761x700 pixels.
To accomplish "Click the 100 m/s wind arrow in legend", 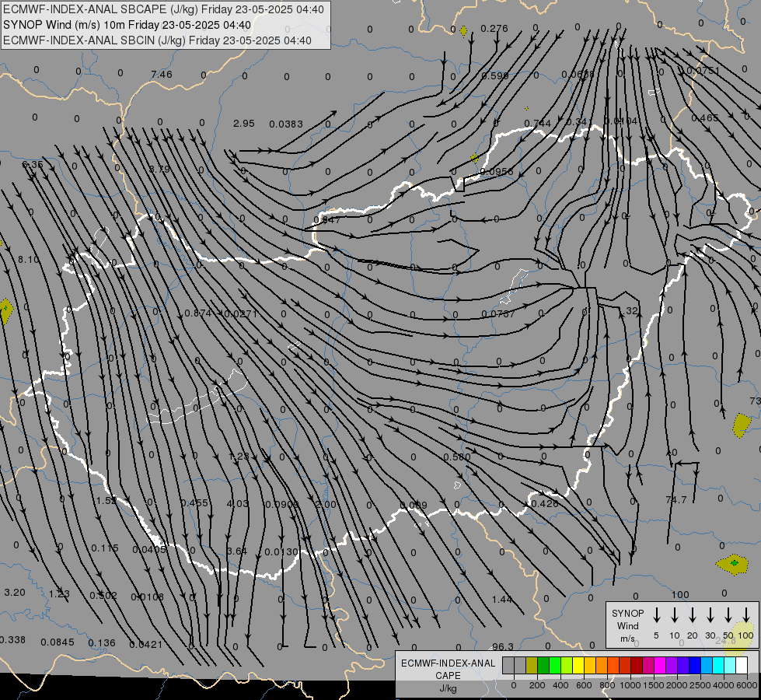I will click(746, 615).
